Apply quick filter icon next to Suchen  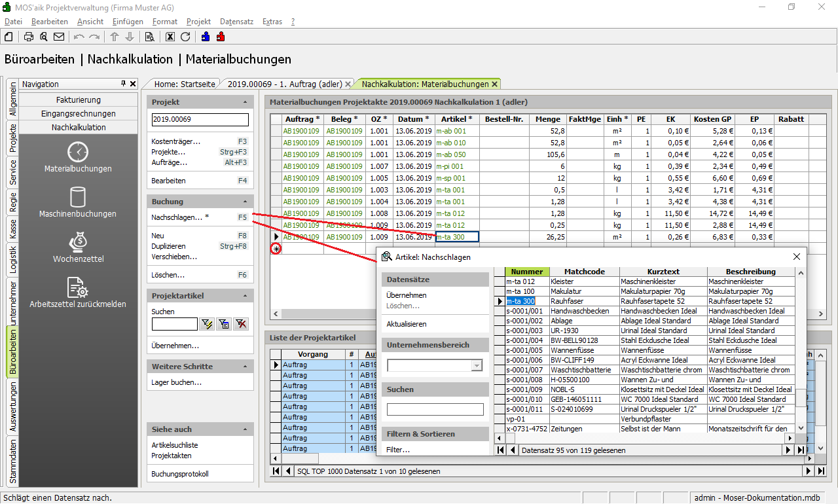(x=208, y=323)
